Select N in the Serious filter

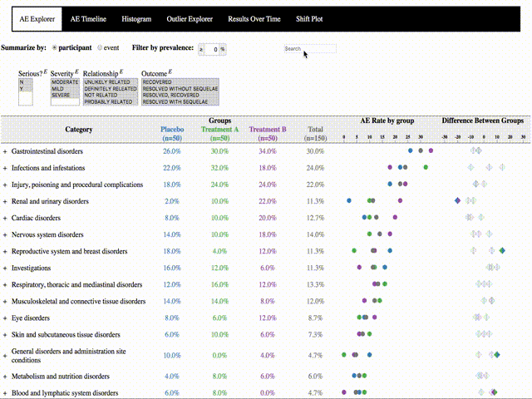click(26, 82)
